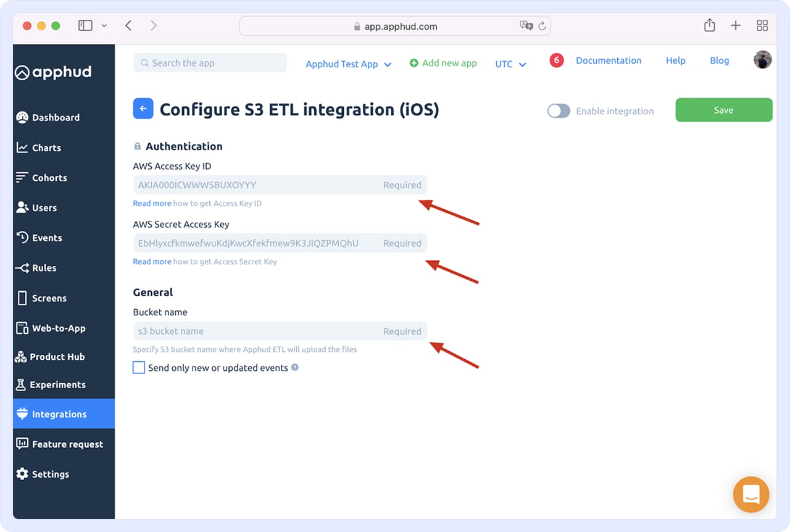Image resolution: width=790 pixels, height=532 pixels.
Task: Click the Apphud logo
Action: tap(53, 72)
